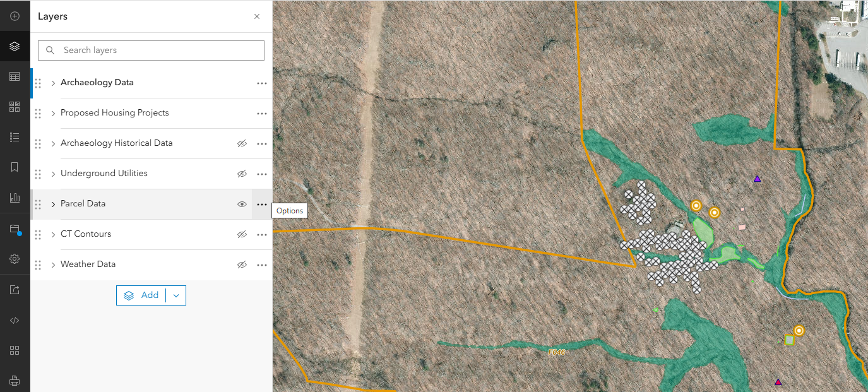Open options menu for Archaeology Historical Data
The image size is (868, 392).
coord(262,143)
